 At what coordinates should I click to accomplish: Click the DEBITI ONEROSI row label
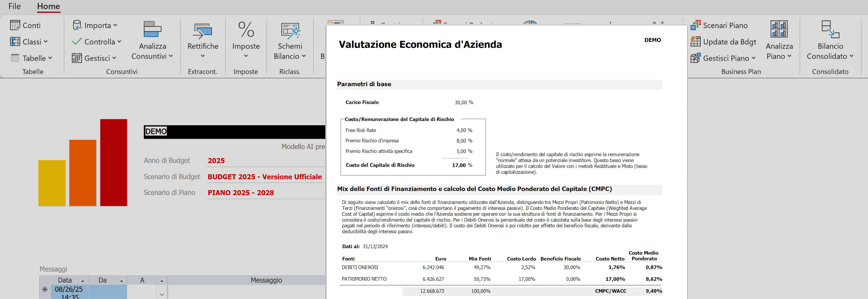click(360, 267)
